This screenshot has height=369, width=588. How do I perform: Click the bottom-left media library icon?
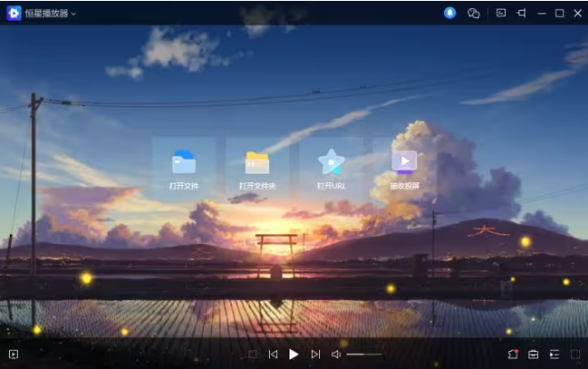pyautogui.click(x=13, y=355)
